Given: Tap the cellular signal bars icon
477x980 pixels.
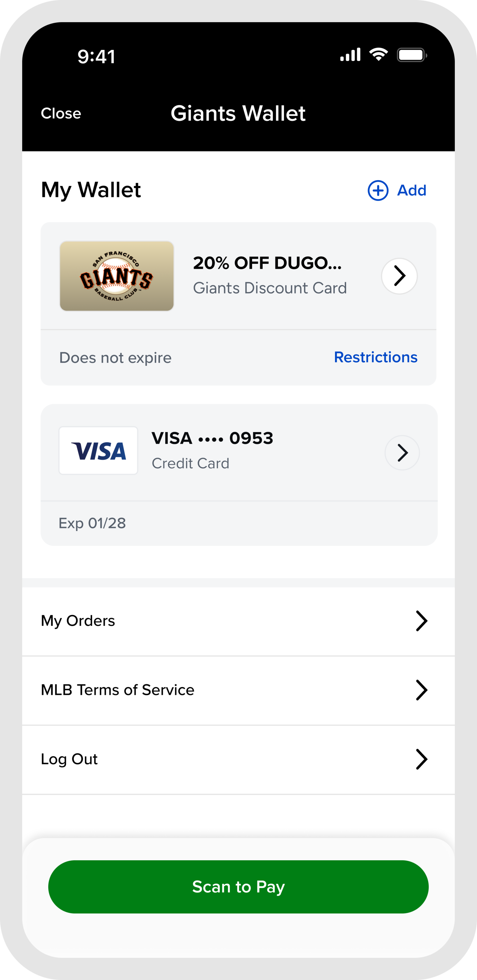Looking at the screenshot, I should coord(350,55).
